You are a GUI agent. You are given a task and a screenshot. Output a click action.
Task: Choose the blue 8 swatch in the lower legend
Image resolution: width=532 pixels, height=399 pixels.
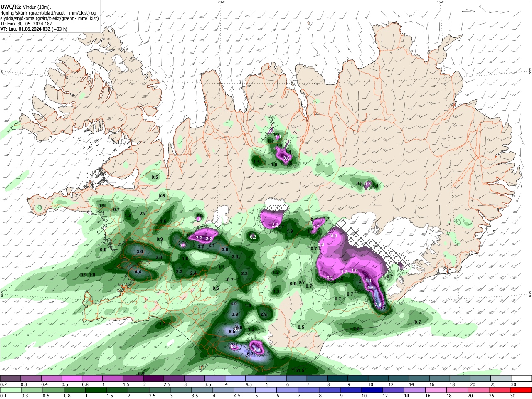[x=329, y=390]
